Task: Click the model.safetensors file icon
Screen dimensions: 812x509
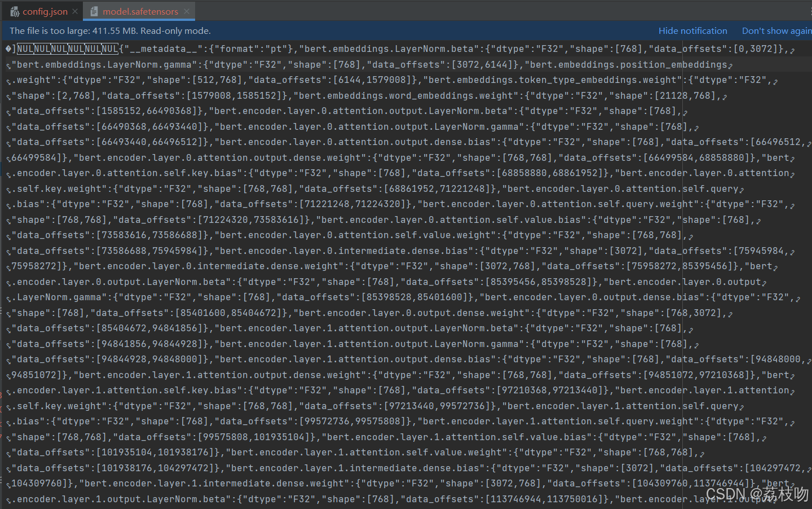Action: point(94,11)
